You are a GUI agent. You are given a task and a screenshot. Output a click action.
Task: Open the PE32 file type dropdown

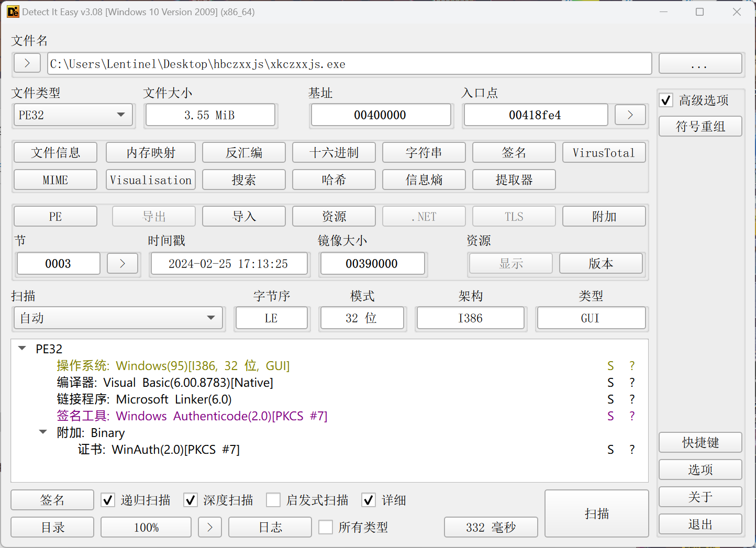tap(73, 115)
